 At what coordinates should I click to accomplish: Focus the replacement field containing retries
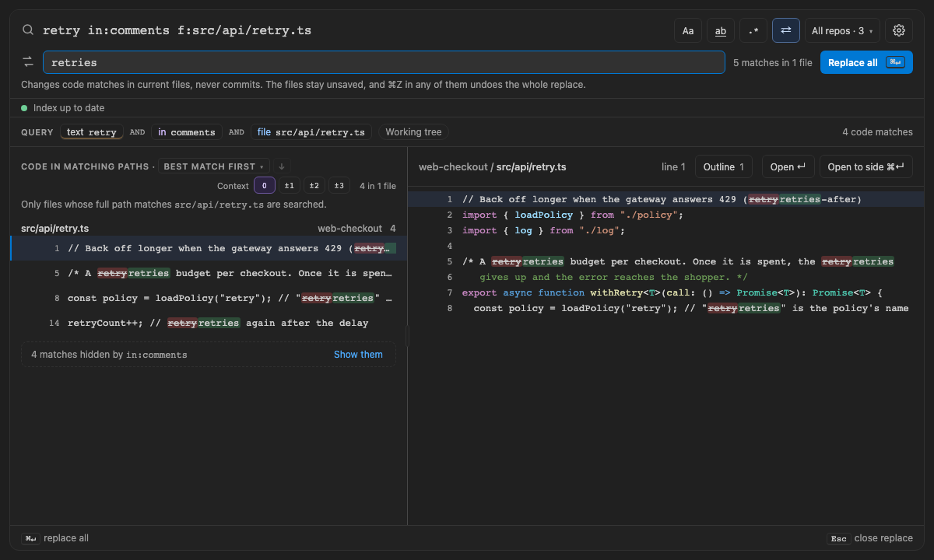384,62
